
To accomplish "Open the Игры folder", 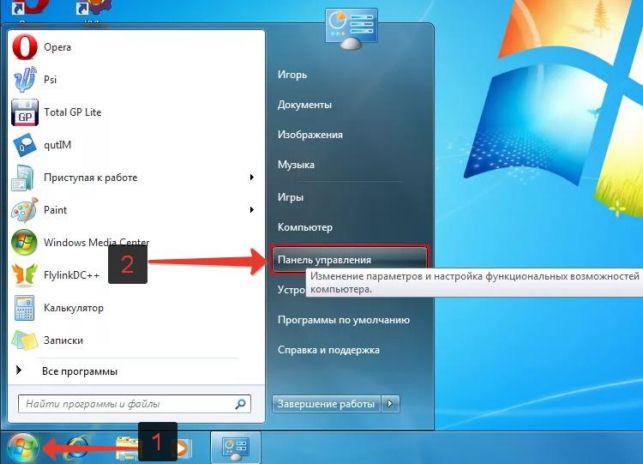I will (291, 197).
